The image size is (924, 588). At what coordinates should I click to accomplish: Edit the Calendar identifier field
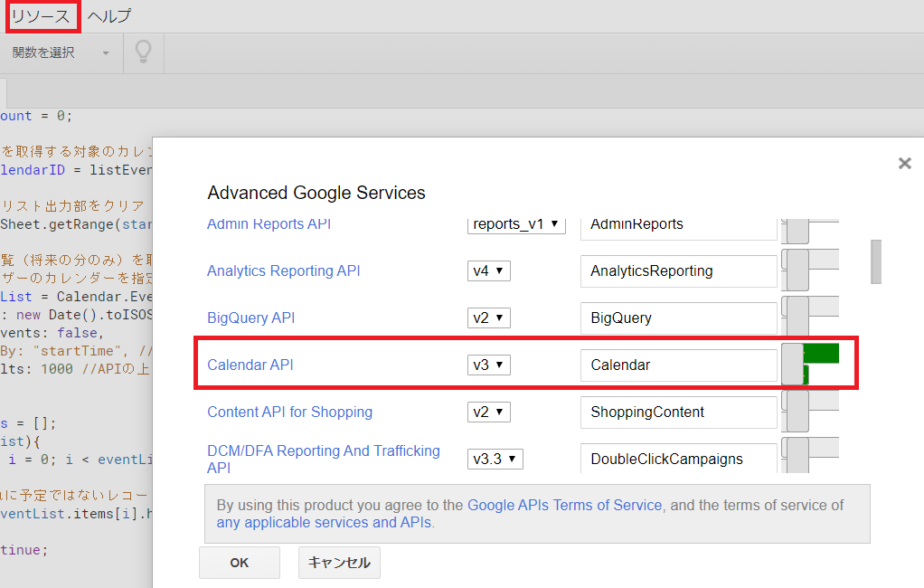coord(679,365)
